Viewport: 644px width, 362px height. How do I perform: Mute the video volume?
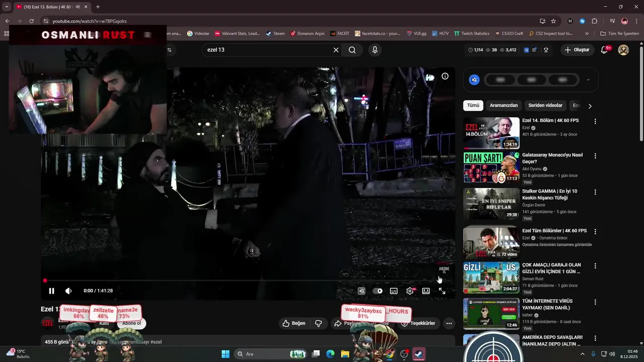(x=68, y=291)
